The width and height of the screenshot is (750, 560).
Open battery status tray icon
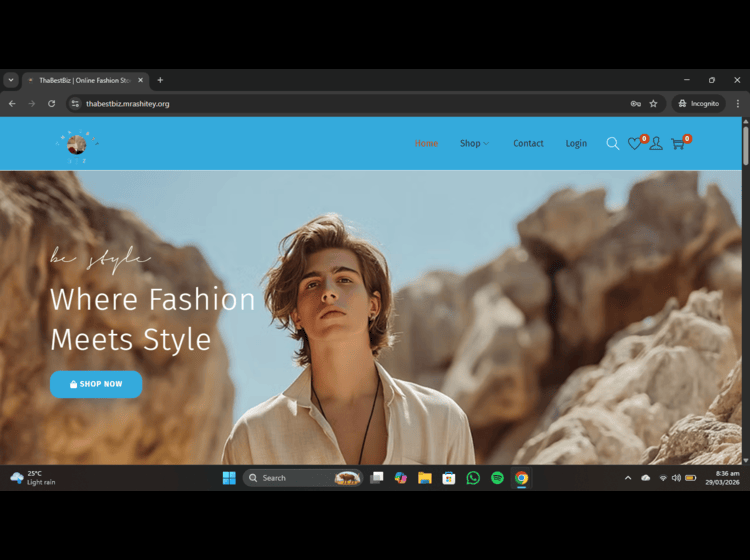tap(691, 478)
